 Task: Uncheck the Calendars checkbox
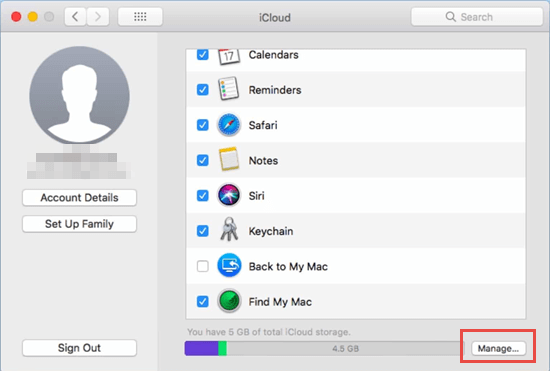click(x=202, y=54)
